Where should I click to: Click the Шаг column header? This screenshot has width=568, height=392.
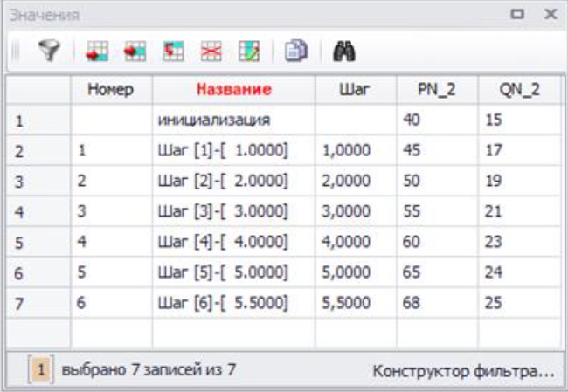pyautogui.click(x=355, y=88)
